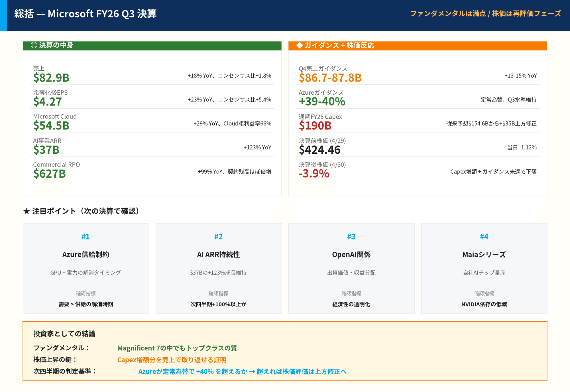Click the '#3' card number
The image size is (570, 392).
(351, 236)
